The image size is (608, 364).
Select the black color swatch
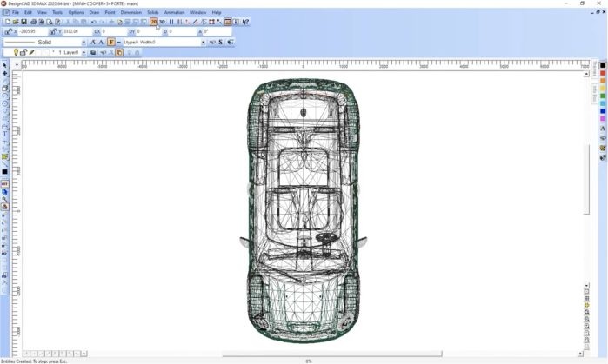click(x=603, y=65)
